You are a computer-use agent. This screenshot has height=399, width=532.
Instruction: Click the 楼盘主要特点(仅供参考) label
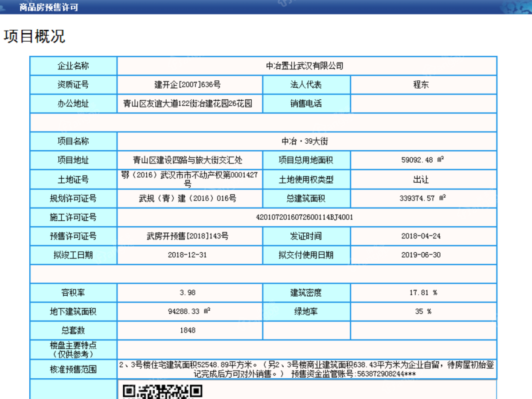coord(73,350)
